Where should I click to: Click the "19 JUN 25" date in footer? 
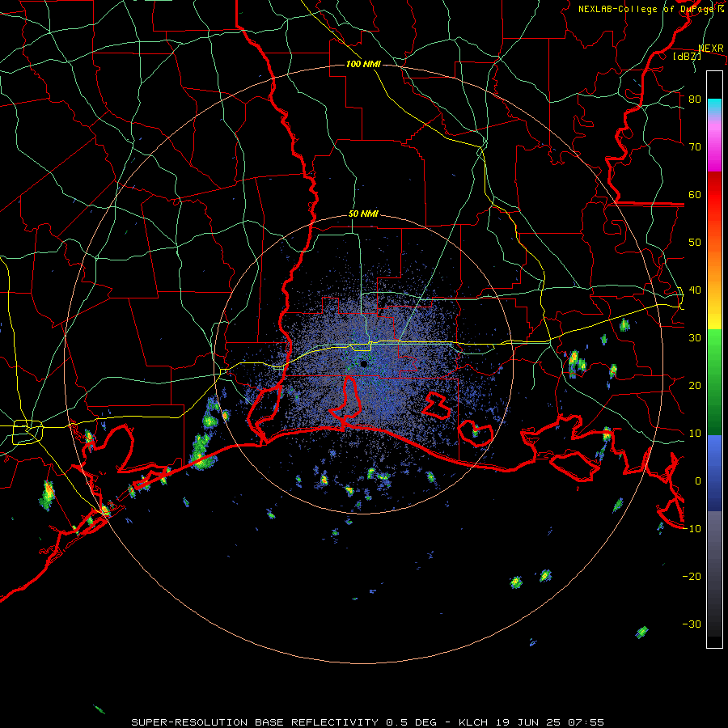527,722
